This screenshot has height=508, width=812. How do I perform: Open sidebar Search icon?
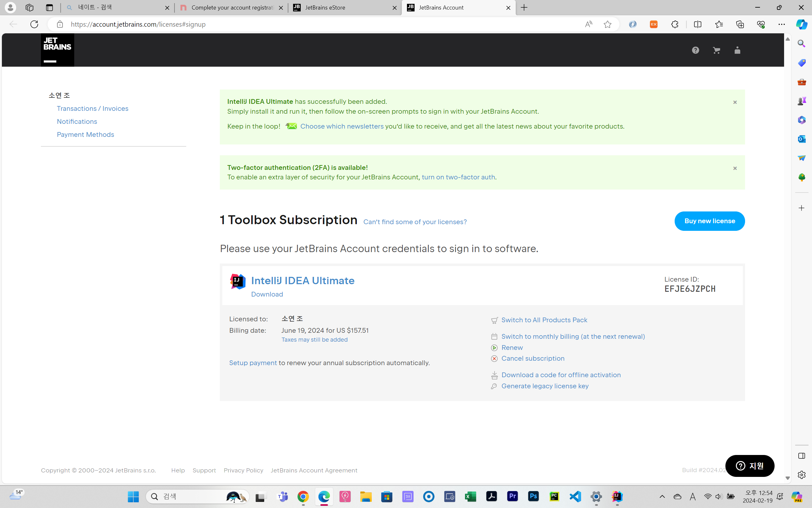802,44
